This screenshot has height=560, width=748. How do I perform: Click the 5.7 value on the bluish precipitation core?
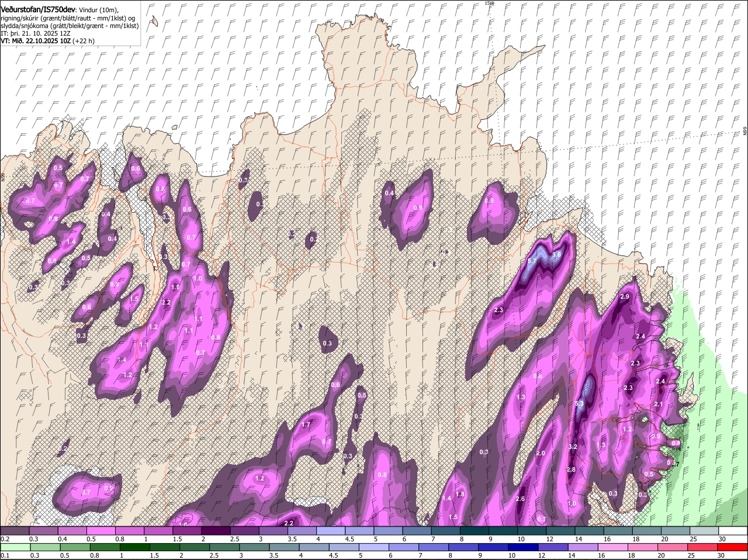click(x=532, y=261)
